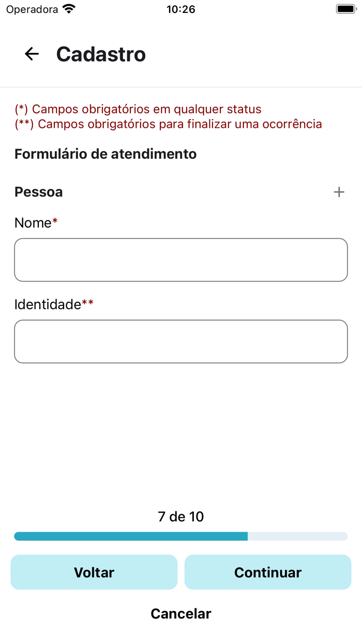The image size is (362, 644).
Task: Tap the clock showing 10:26
Action: [x=180, y=8]
